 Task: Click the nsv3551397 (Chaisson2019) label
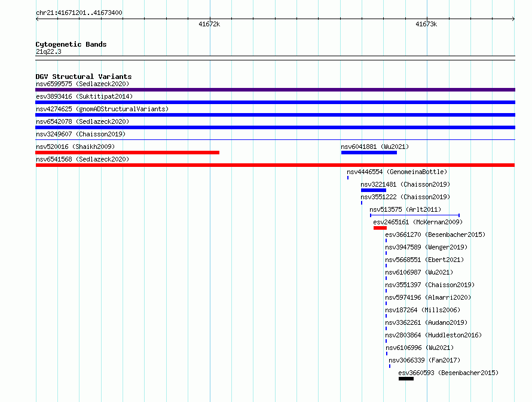[430, 285]
